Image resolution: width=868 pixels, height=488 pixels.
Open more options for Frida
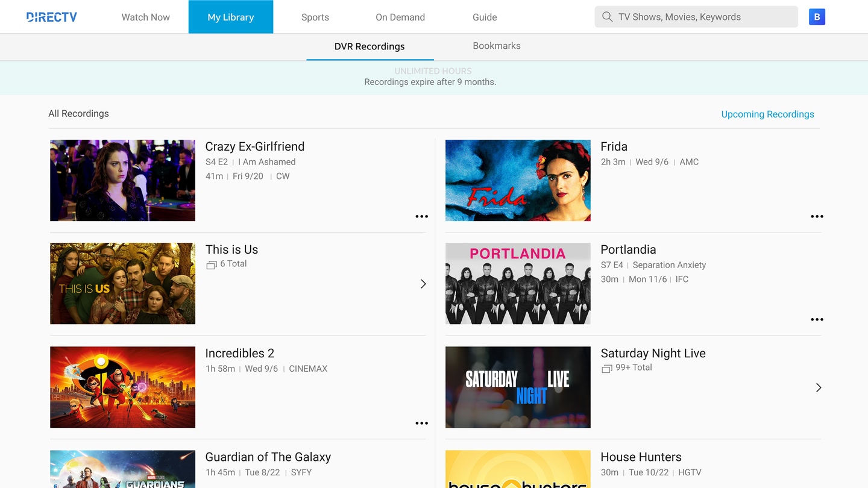(x=817, y=216)
